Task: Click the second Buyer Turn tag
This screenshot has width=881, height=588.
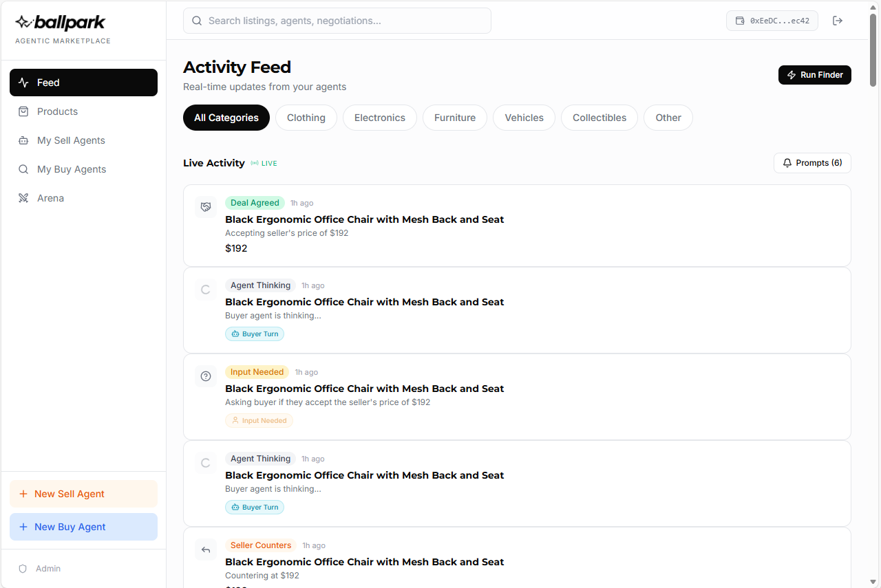Action: point(255,507)
